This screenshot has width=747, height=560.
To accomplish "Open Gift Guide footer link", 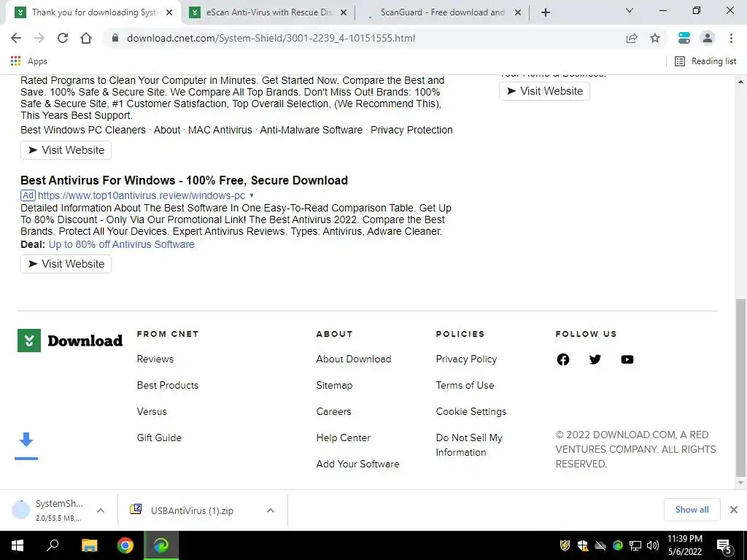I will (x=159, y=437).
